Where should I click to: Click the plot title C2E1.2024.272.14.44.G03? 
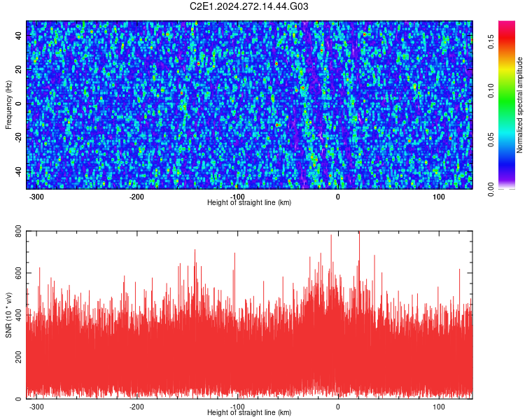point(248,6)
